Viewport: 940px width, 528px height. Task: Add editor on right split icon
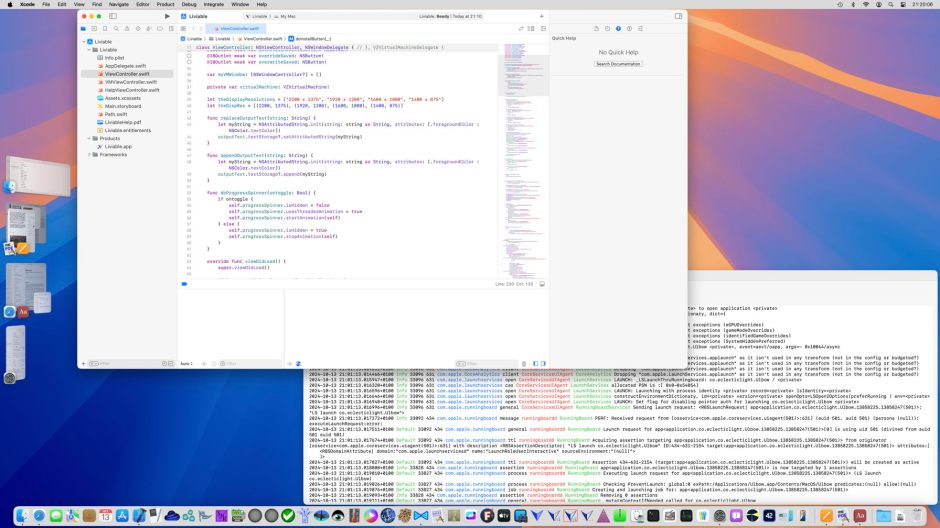click(x=543, y=28)
